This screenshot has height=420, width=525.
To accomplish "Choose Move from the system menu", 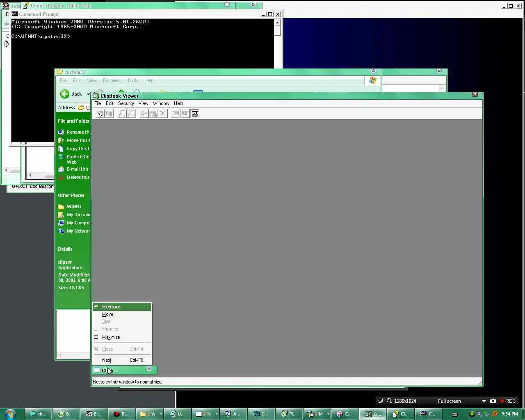I will [122, 314].
